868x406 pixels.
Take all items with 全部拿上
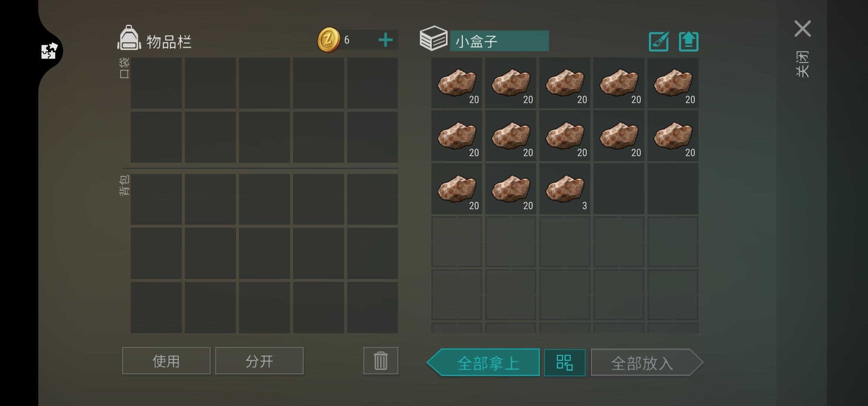point(483,362)
